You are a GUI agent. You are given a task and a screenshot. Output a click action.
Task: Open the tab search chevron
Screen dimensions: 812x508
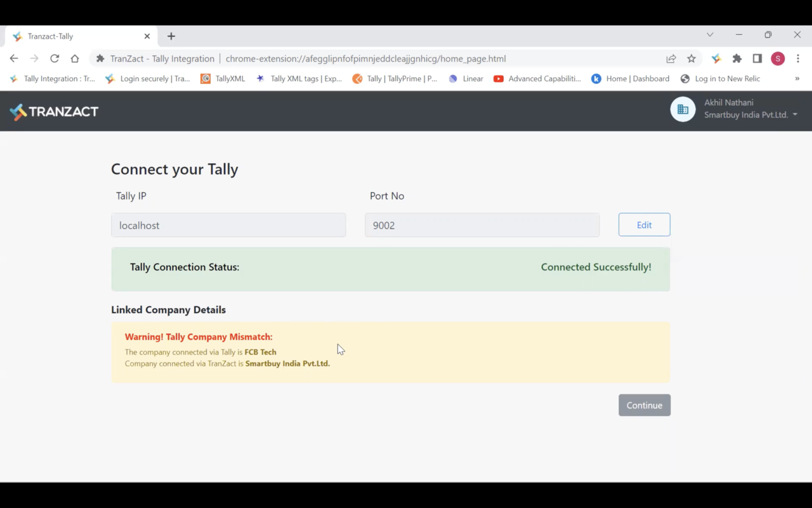click(710, 34)
